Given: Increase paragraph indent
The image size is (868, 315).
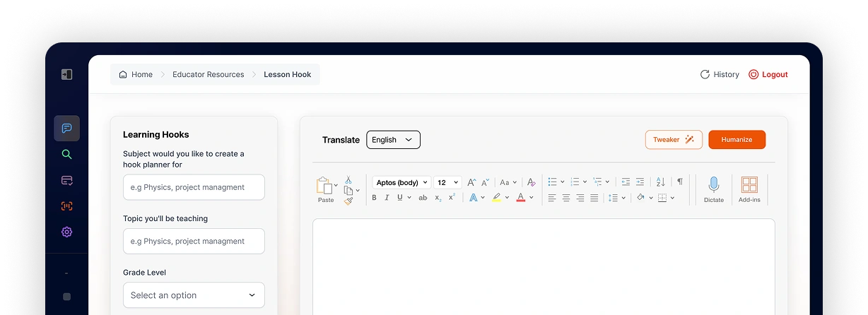Looking at the screenshot, I should pyautogui.click(x=640, y=182).
